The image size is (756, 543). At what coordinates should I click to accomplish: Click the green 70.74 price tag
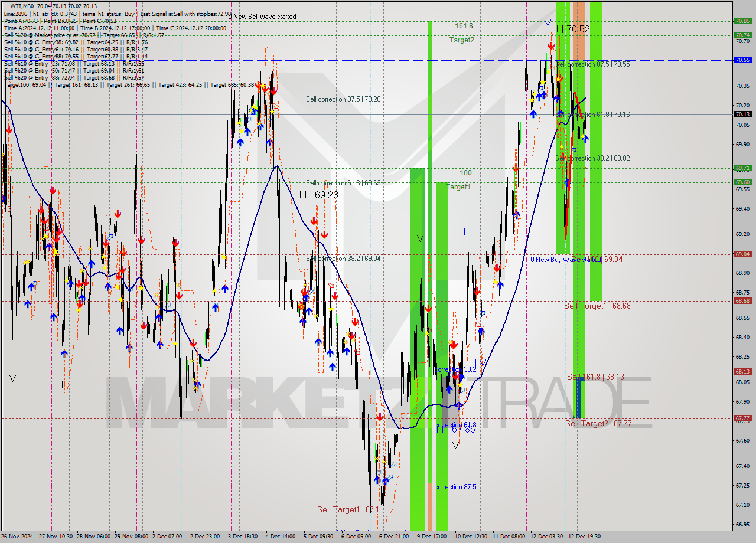tap(742, 35)
